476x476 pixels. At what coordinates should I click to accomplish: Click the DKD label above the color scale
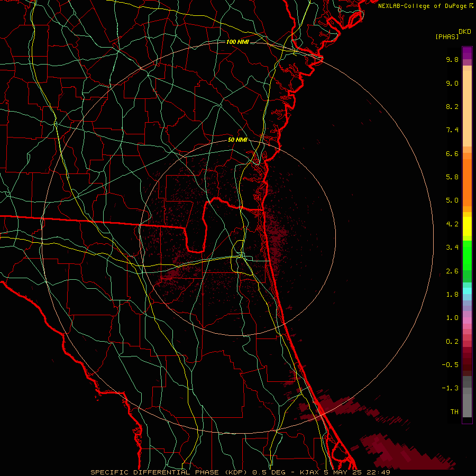pyautogui.click(x=465, y=32)
